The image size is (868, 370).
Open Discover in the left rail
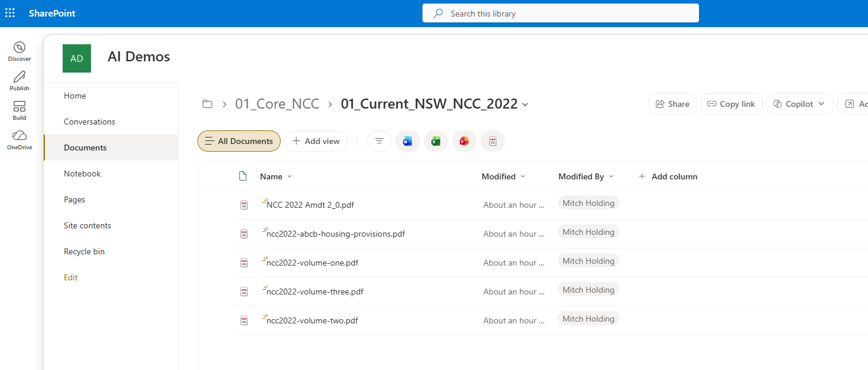pyautogui.click(x=19, y=51)
